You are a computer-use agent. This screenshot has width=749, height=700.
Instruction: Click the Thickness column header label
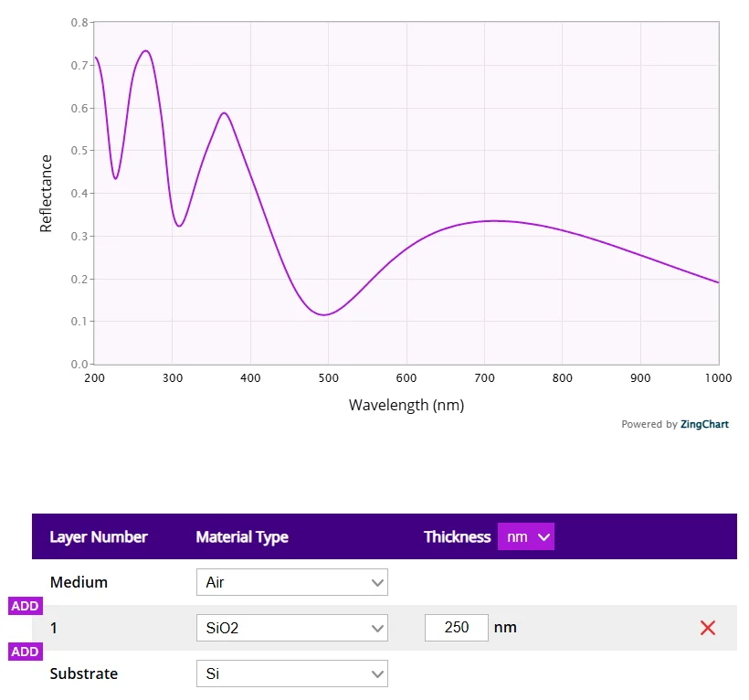point(457,537)
